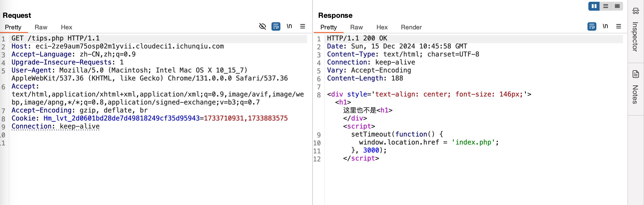Toggle word wrap icon in Response pane
644x205 pixels.
[x=592, y=26]
